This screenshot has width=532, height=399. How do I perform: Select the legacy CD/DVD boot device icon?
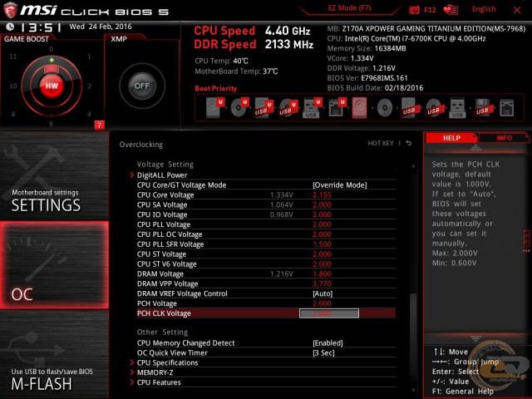pyautogui.click(x=385, y=108)
